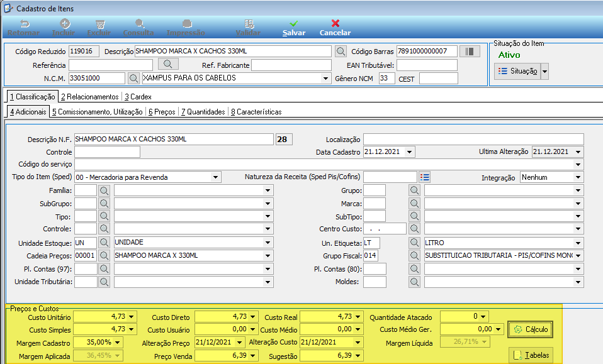This screenshot has width=603, height=364.
Task: Open 7 Quantidades tab
Action: click(203, 112)
